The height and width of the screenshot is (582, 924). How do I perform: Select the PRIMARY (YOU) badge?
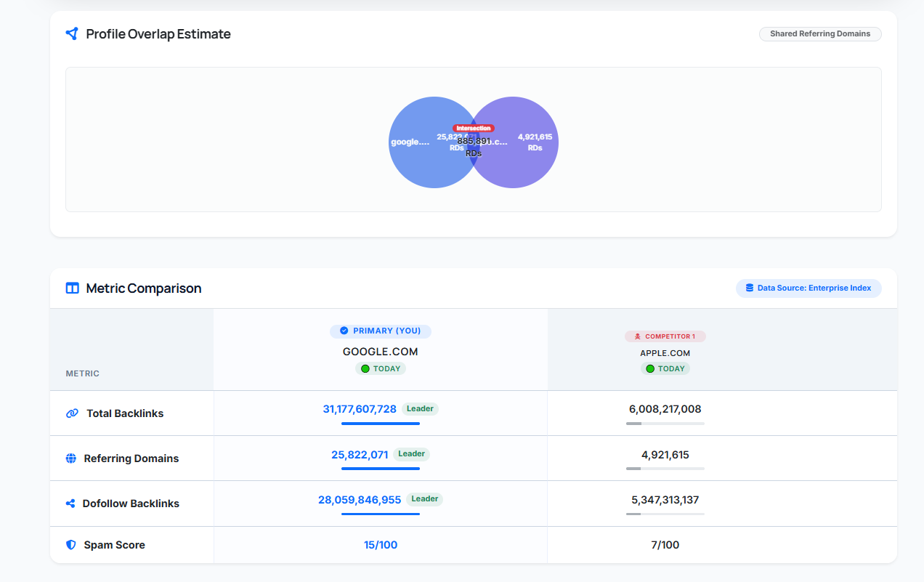[381, 331]
